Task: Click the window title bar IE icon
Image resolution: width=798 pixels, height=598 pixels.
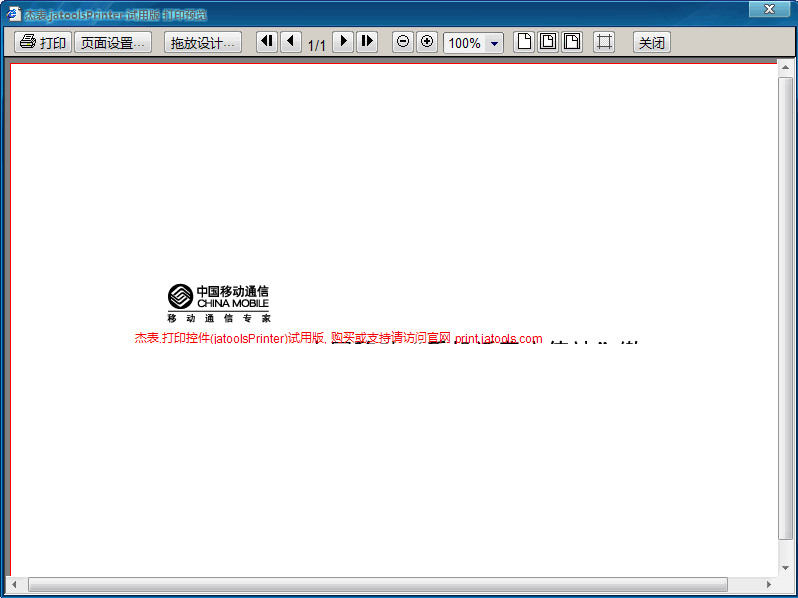Action: [x=14, y=14]
